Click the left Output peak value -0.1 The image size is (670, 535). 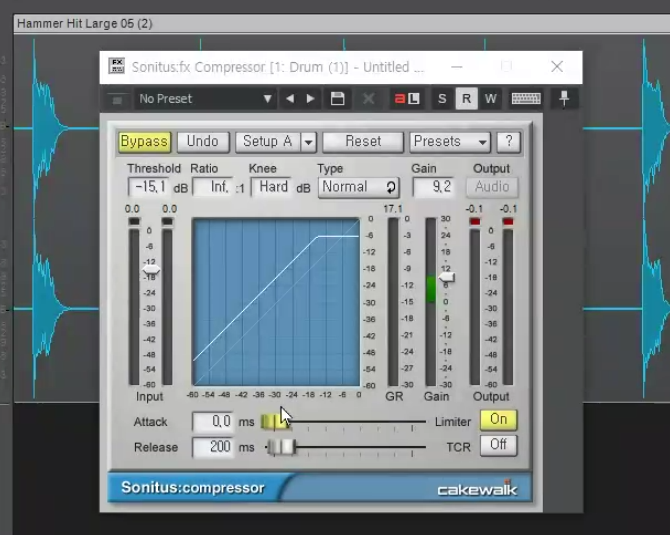474,209
